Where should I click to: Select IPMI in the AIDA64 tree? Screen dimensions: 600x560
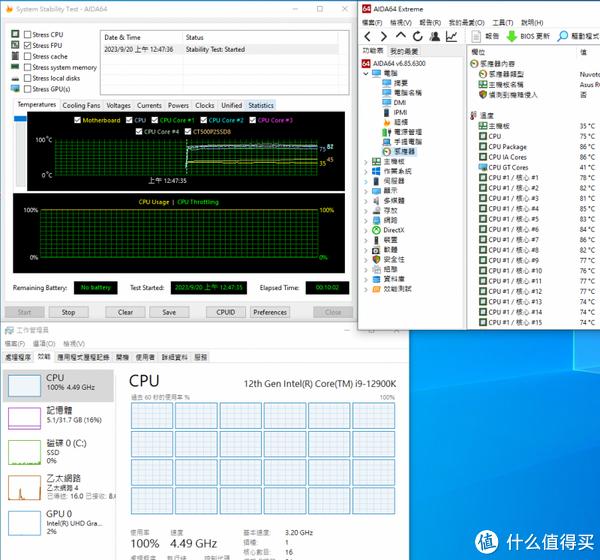click(x=400, y=112)
